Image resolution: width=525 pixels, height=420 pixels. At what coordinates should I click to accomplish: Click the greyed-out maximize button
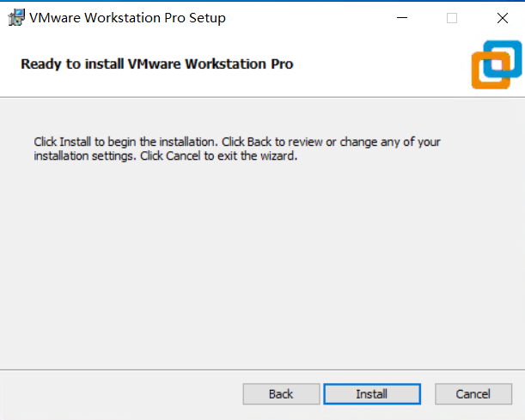[451, 18]
